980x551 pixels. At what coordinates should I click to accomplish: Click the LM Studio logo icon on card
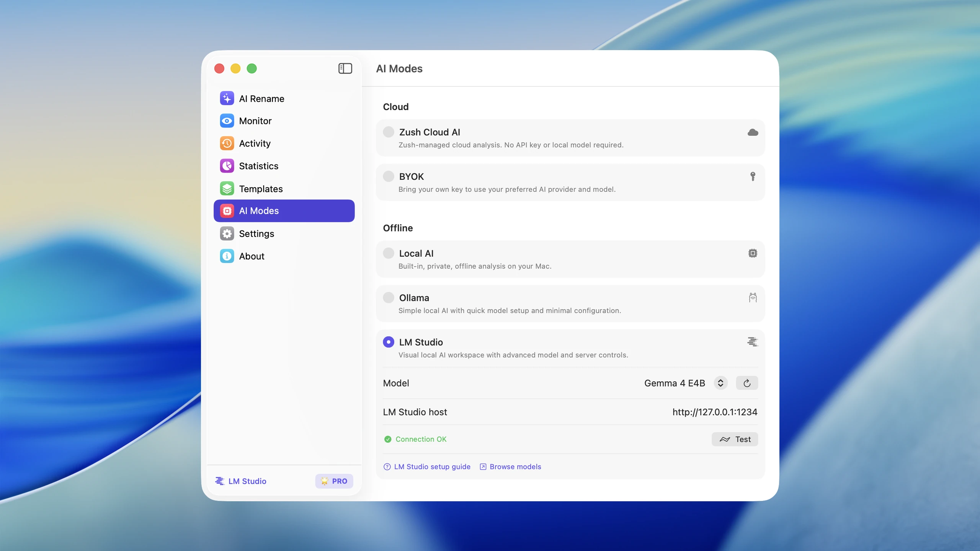(753, 342)
